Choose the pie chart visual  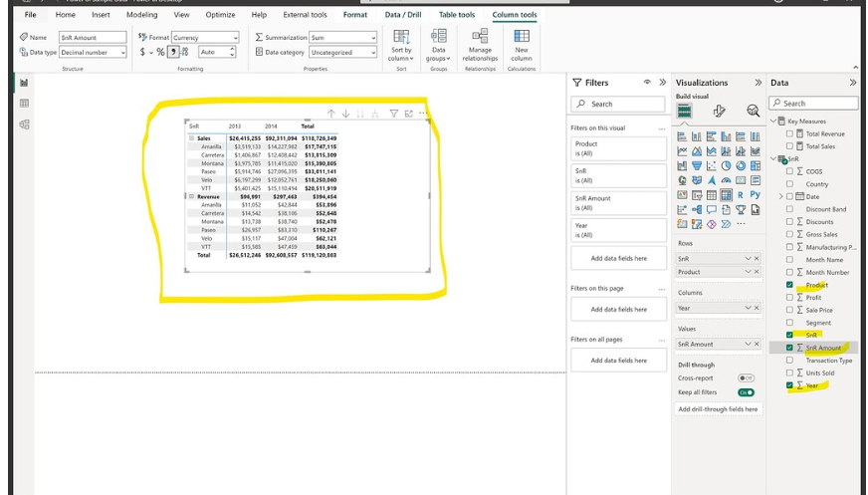(726, 165)
